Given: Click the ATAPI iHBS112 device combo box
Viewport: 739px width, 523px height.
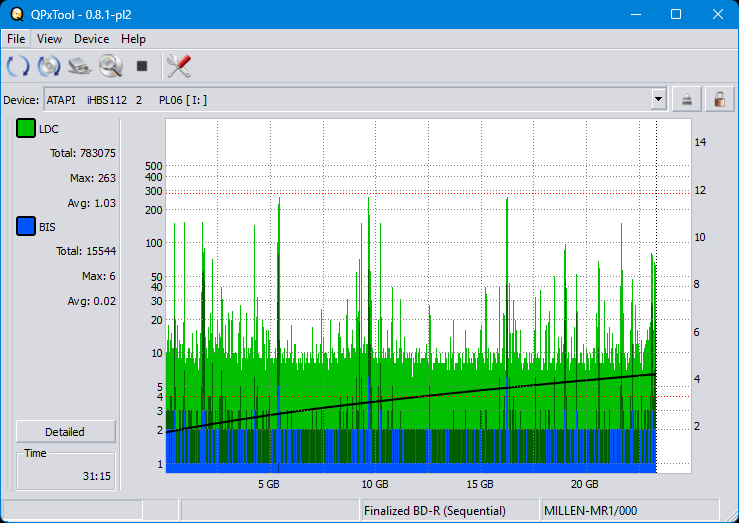Looking at the screenshot, I should (x=355, y=99).
